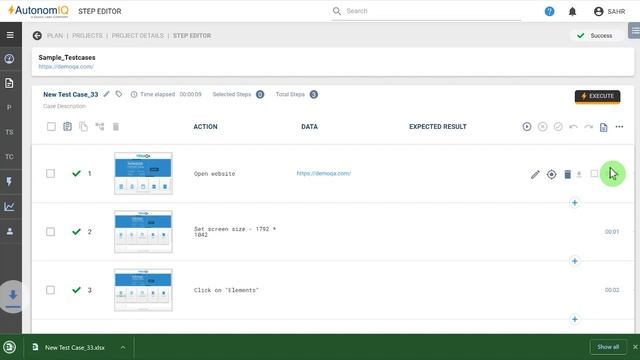Close the downloads bar
This screenshot has width=640, height=360.
pos(635,347)
